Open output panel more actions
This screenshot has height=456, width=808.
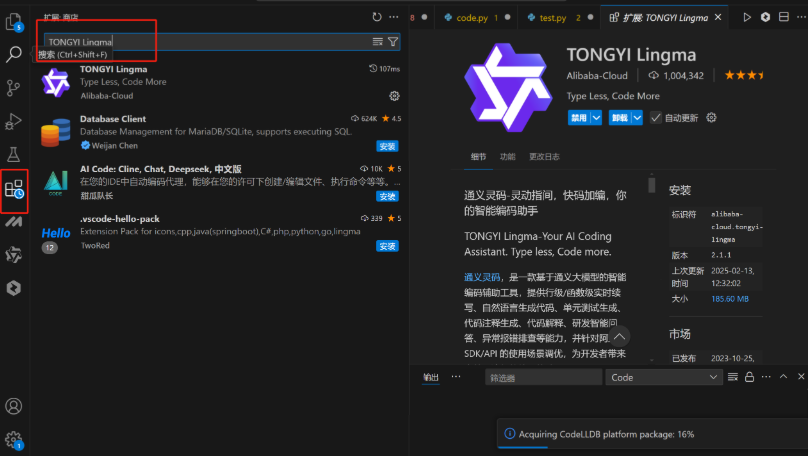point(766,377)
